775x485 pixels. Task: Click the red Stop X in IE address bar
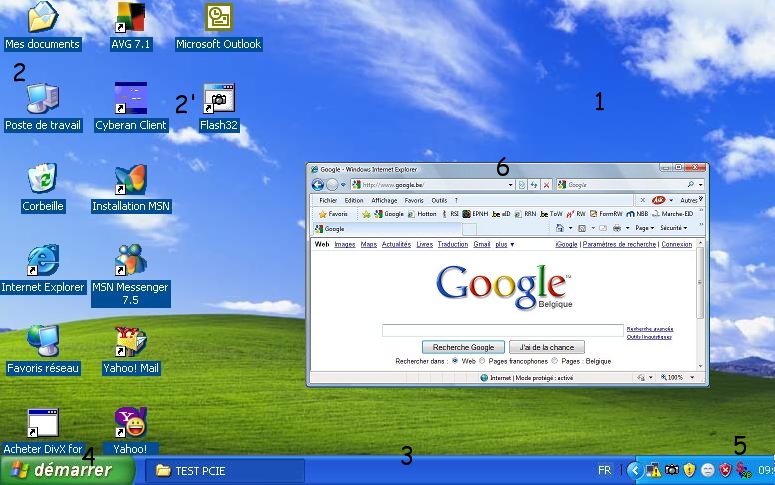click(x=546, y=185)
